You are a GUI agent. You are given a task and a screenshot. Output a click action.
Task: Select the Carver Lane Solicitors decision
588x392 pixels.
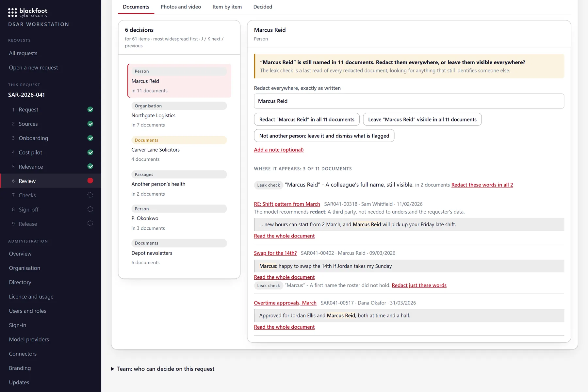[179, 150]
